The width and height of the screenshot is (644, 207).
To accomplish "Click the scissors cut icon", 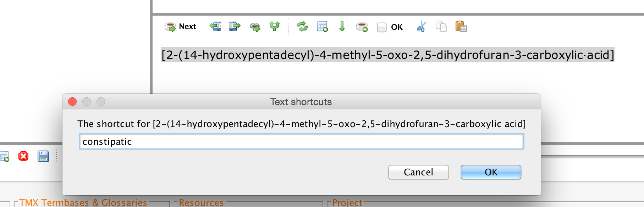I will coord(421,27).
